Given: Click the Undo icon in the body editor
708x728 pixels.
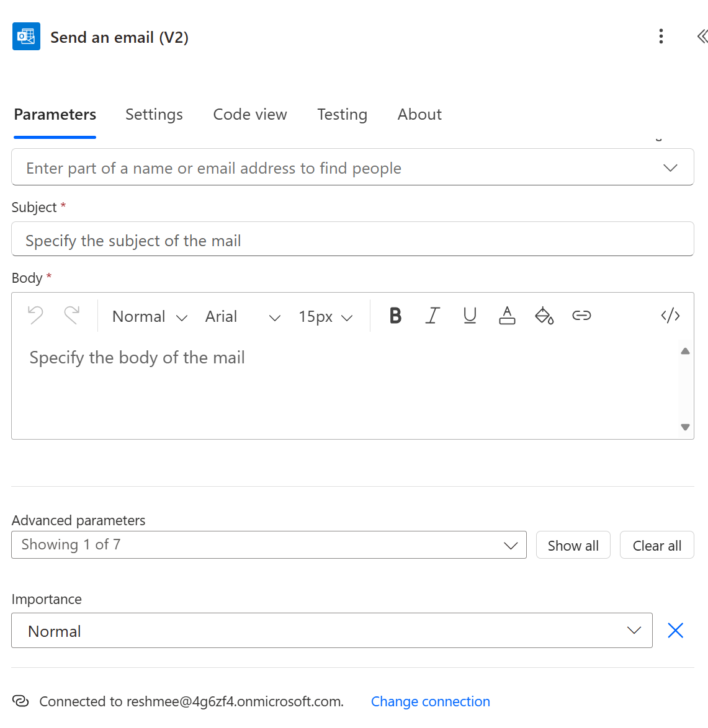Looking at the screenshot, I should tap(35, 316).
